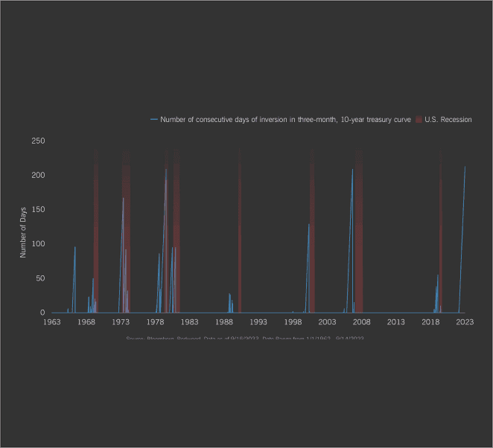
Task: Toggle the blue inversion days legend entry
Action: [281, 119]
